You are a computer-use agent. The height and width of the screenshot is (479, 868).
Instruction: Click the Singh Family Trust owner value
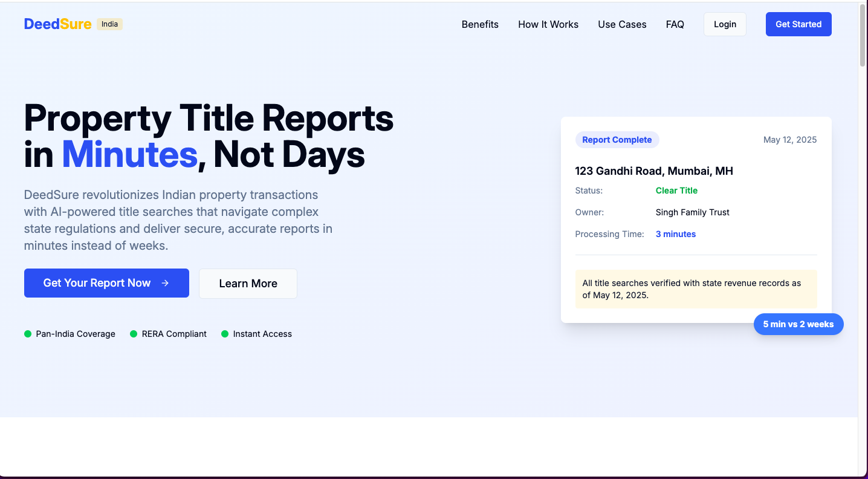coord(693,212)
